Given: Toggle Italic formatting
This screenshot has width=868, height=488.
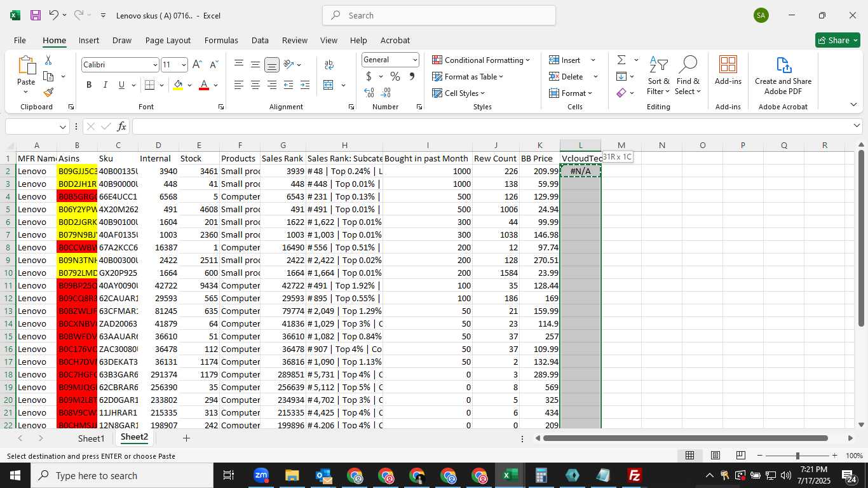Looking at the screenshot, I should point(105,85).
